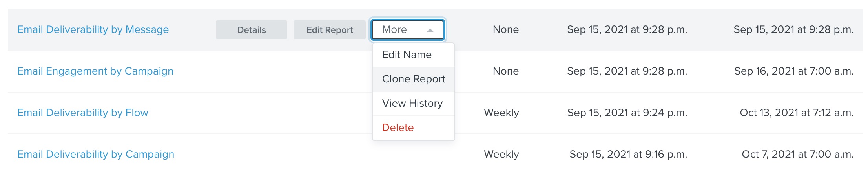
Task: Click Weekly schedule in Deliverability by Flow row
Action: click(501, 113)
